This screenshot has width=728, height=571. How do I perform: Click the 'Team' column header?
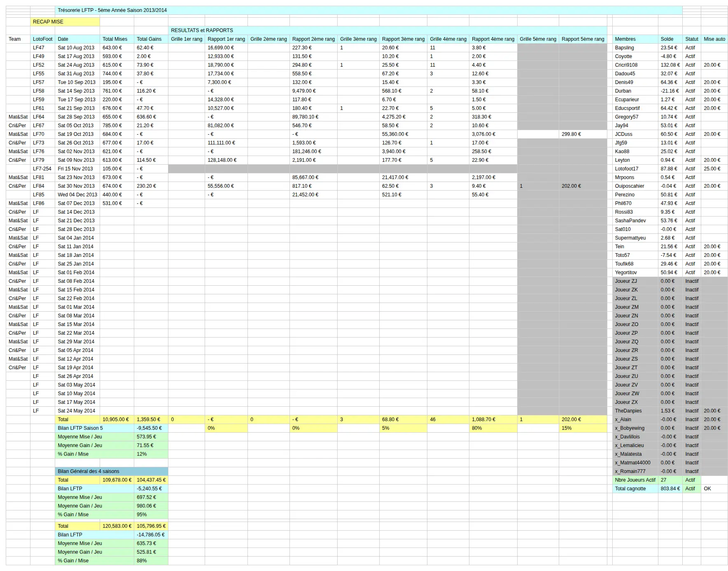(x=18, y=39)
